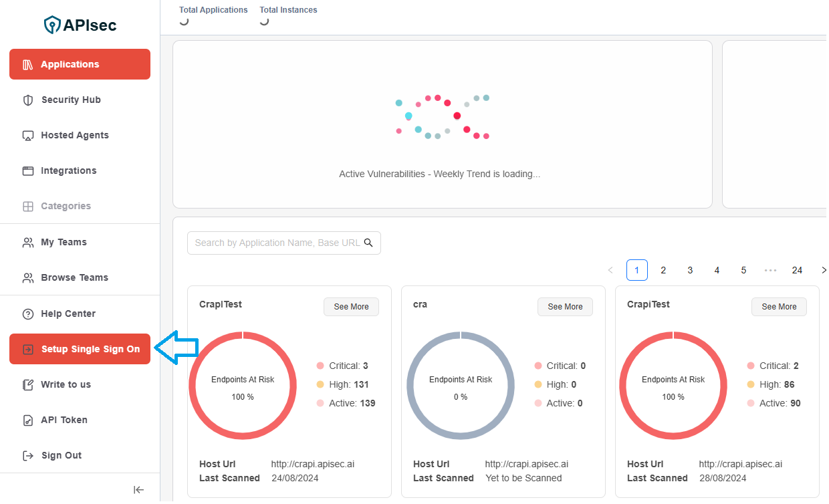Expand pagination ellipsis for more pages
Image resolution: width=829 pixels, height=504 pixels.
coord(770,270)
